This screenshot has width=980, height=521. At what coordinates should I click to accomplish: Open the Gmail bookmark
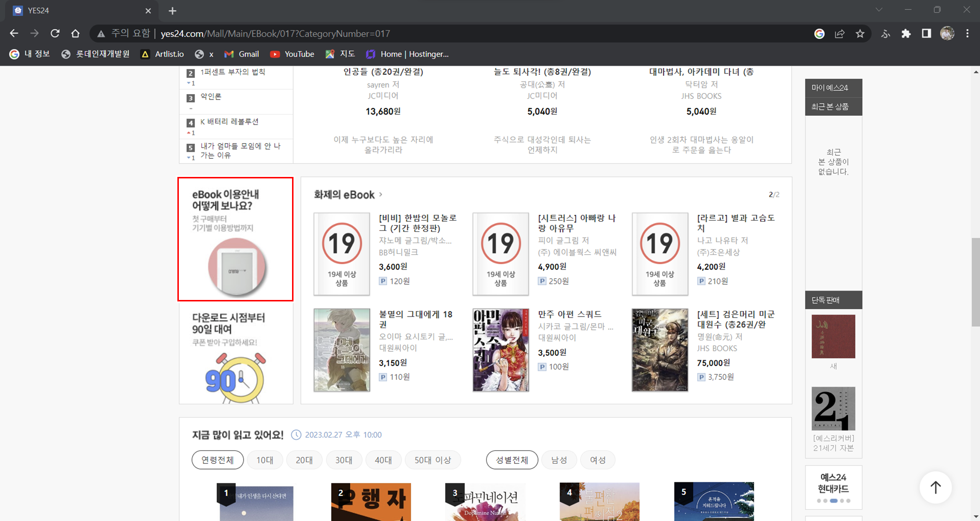[242, 54]
